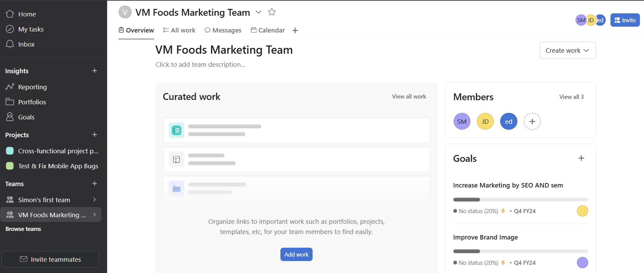
Task: Open Inbox bell icon
Action: tap(10, 44)
